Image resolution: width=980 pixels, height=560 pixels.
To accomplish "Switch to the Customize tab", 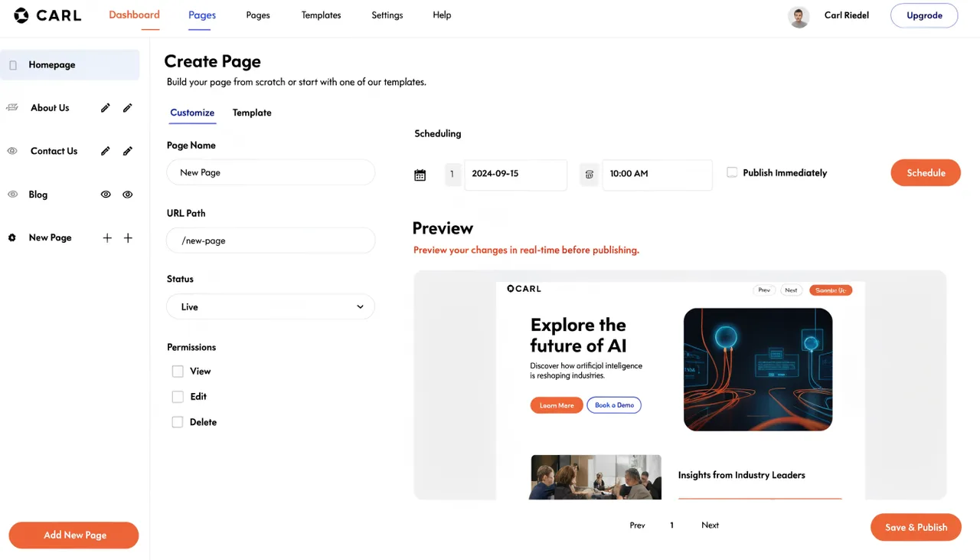I will pyautogui.click(x=192, y=113).
